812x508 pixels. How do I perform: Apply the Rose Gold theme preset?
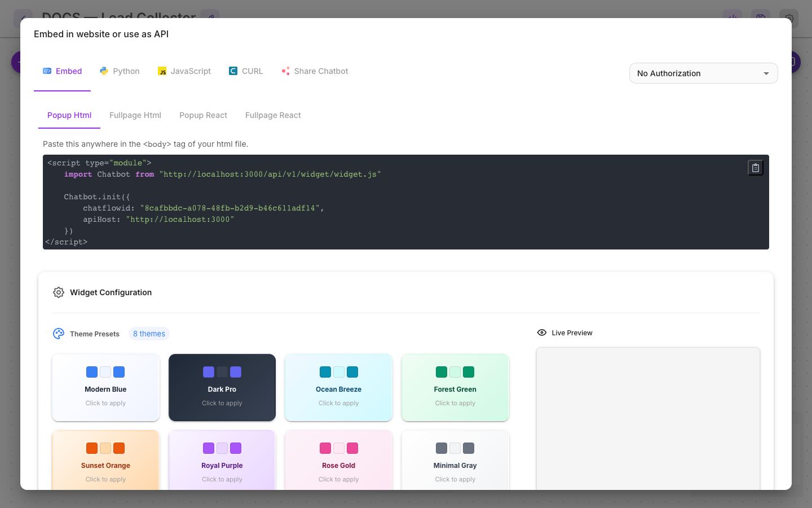[338, 461]
